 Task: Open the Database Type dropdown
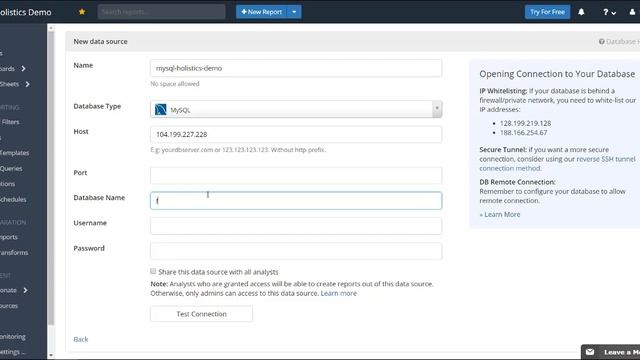click(296, 109)
